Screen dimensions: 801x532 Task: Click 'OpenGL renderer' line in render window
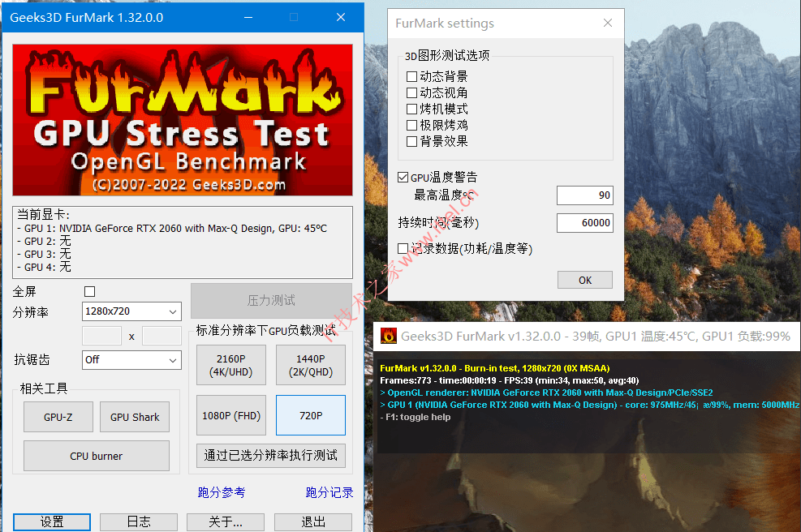pos(546,393)
